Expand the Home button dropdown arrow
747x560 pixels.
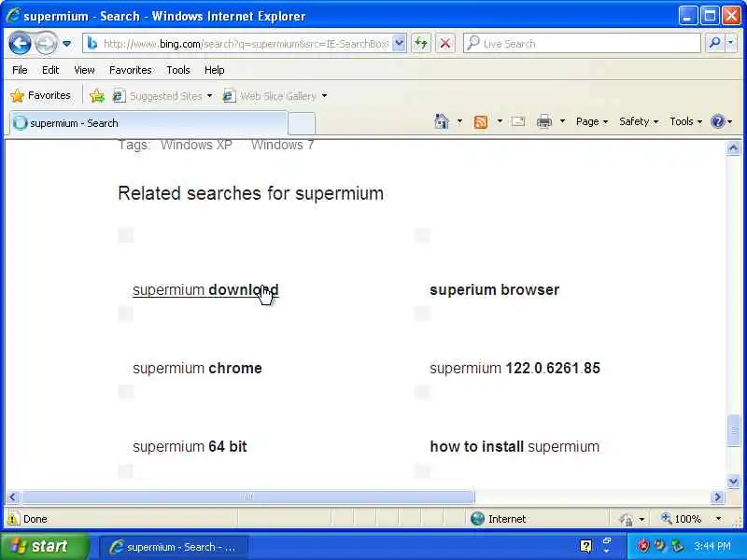[x=459, y=121]
